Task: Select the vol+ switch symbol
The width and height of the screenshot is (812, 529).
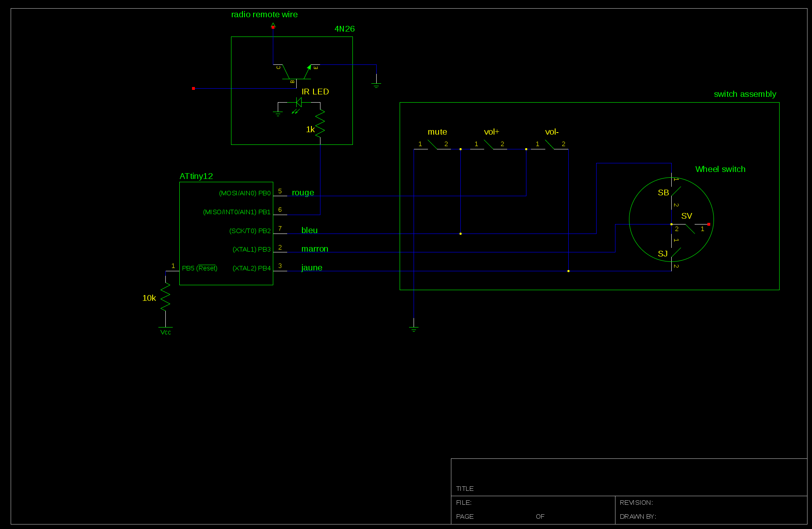Action: click(489, 144)
